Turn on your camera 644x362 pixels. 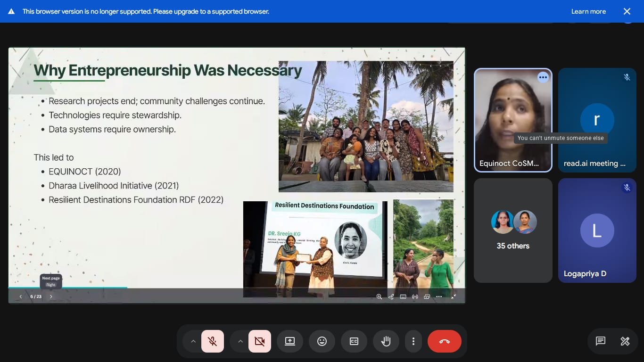[x=260, y=341]
